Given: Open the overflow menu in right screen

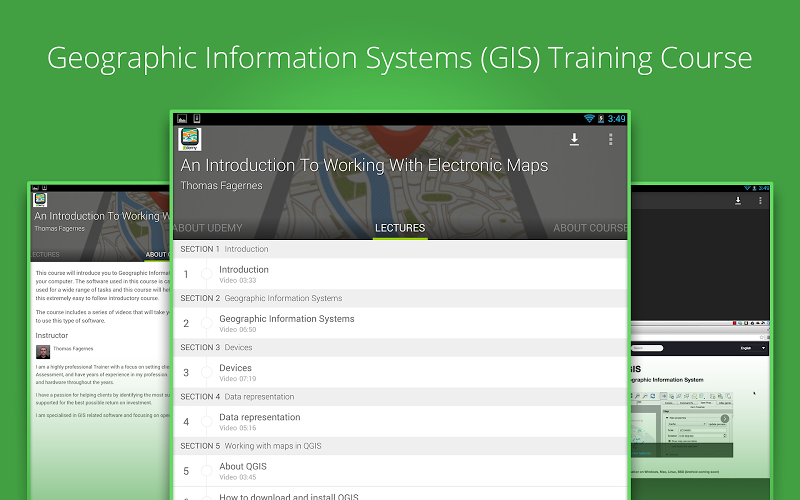Looking at the screenshot, I should 760,201.
